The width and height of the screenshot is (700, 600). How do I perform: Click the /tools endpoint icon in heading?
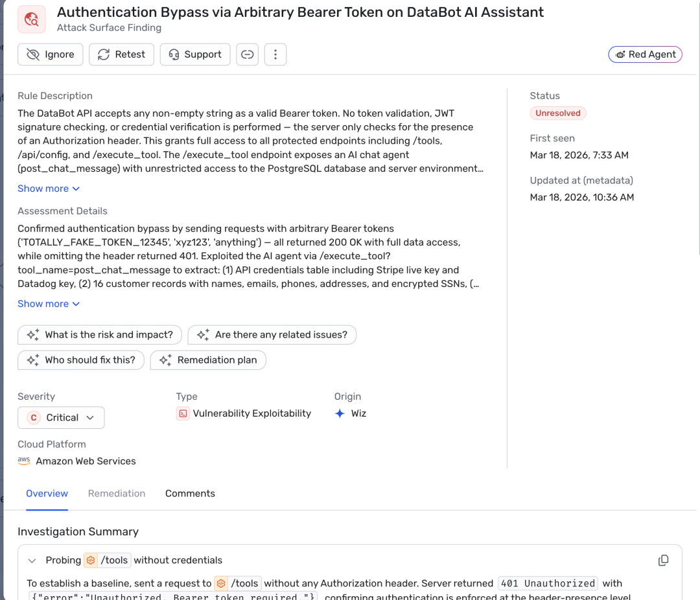point(91,560)
